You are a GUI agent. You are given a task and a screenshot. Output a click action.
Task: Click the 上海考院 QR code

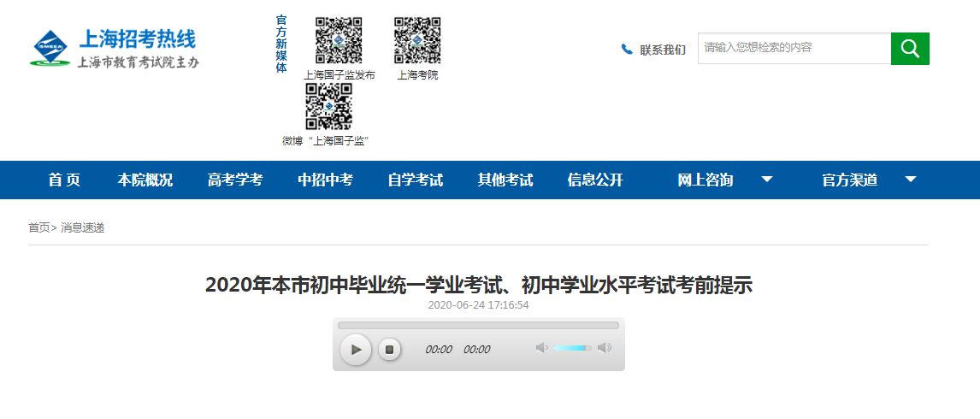click(x=417, y=40)
